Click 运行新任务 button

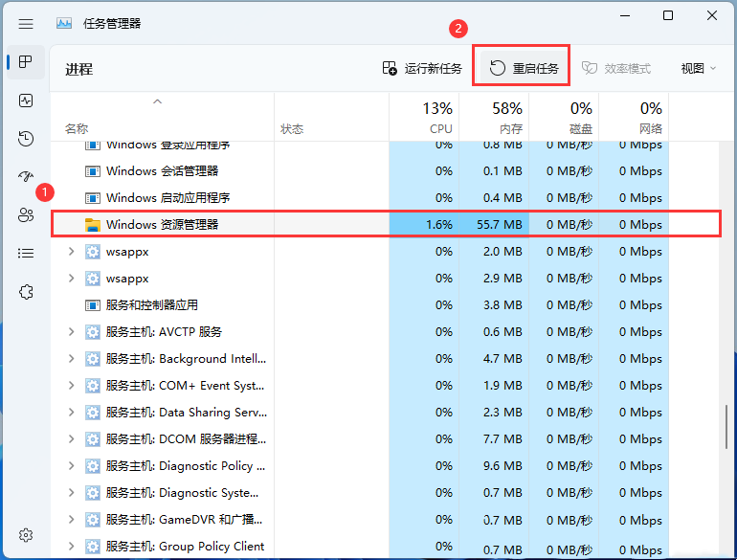coord(422,69)
